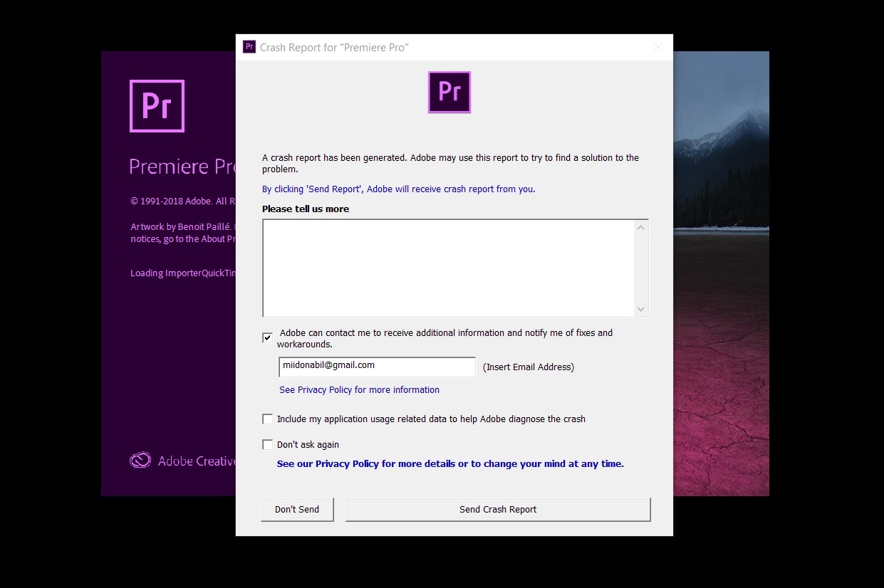Open the bold See our Privacy Policy link

click(x=450, y=464)
